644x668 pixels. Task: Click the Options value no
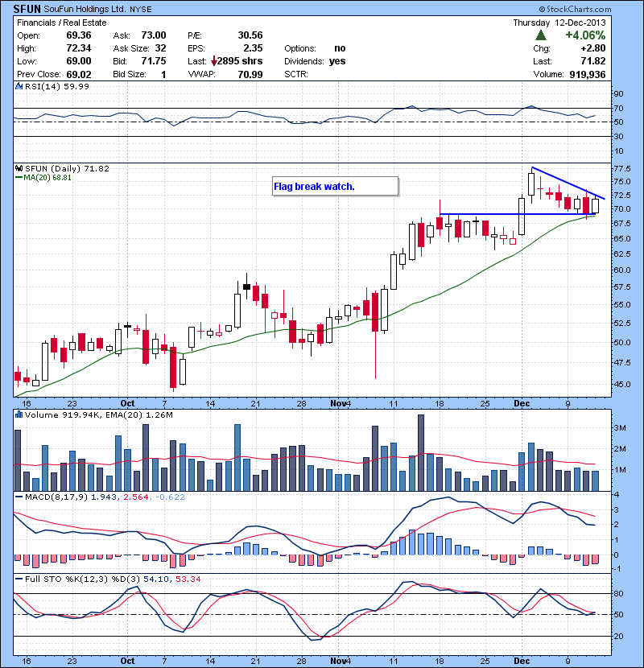tap(340, 48)
